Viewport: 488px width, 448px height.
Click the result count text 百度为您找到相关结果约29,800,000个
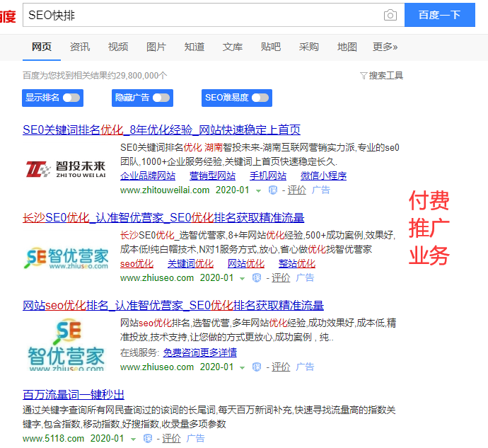95,76
